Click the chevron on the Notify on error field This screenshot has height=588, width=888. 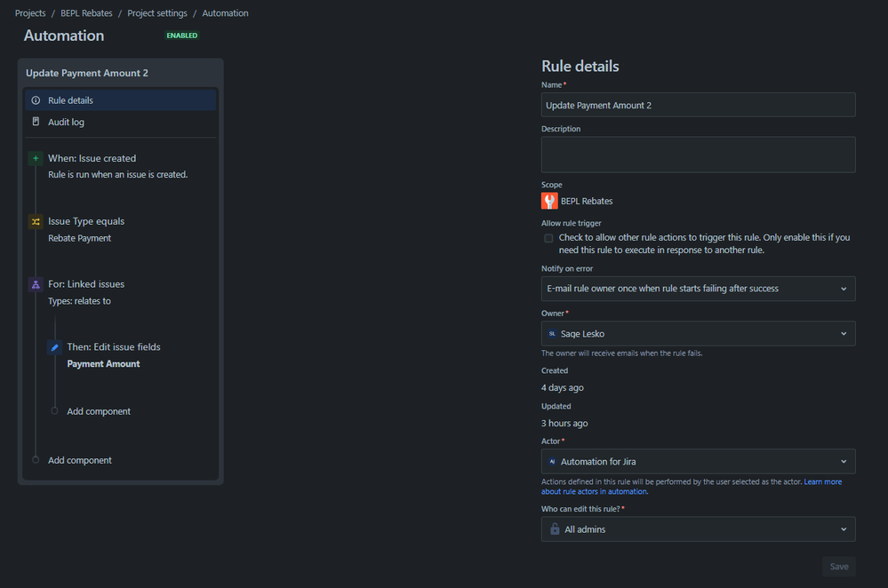click(x=844, y=289)
